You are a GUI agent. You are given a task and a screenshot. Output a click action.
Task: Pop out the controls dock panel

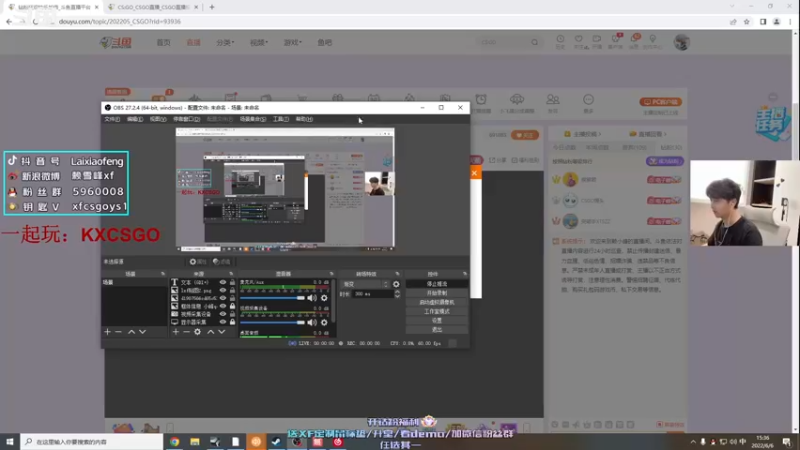point(465,274)
